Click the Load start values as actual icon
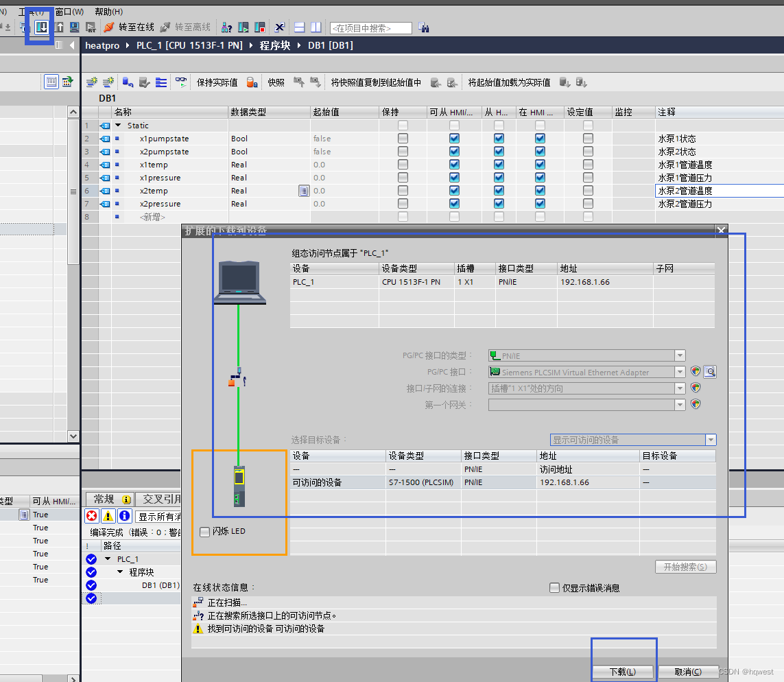Image resolution: width=784 pixels, height=682 pixels. click(x=565, y=82)
